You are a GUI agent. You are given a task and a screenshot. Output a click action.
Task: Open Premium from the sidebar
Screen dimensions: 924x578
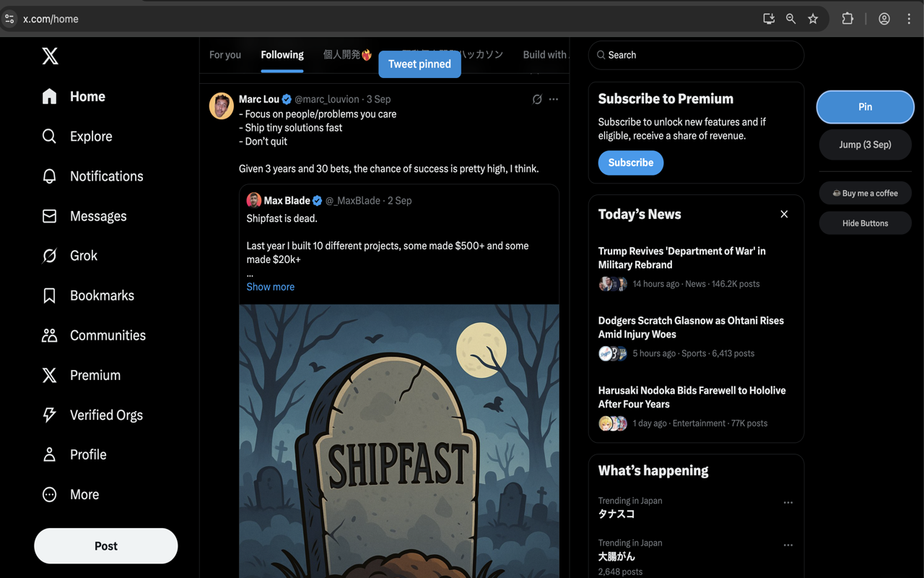(82, 375)
